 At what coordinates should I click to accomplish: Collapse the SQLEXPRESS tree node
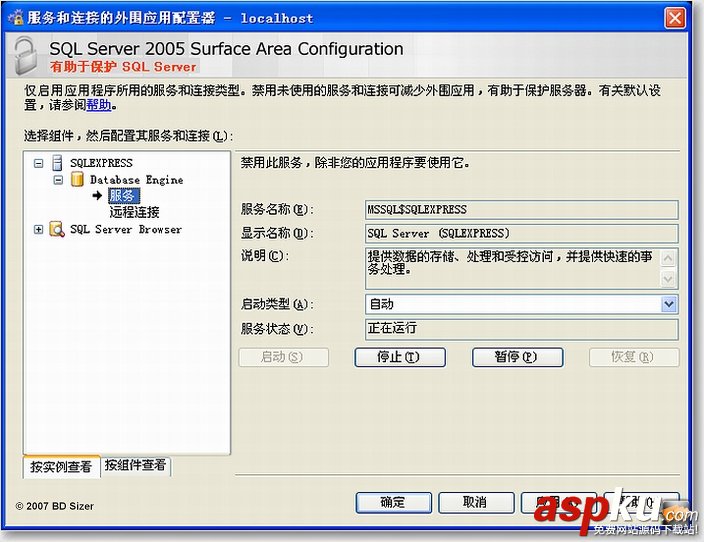39,163
